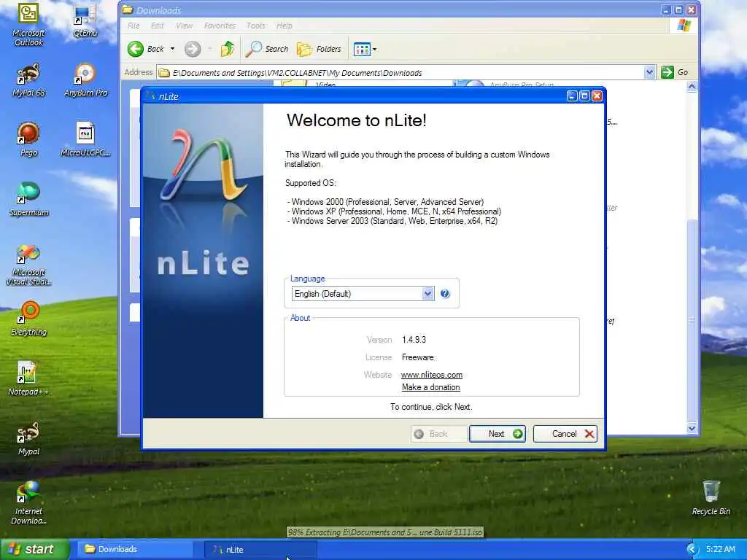747x560 pixels.
Task: Click the Make a donation link
Action: [x=430, y=387]
